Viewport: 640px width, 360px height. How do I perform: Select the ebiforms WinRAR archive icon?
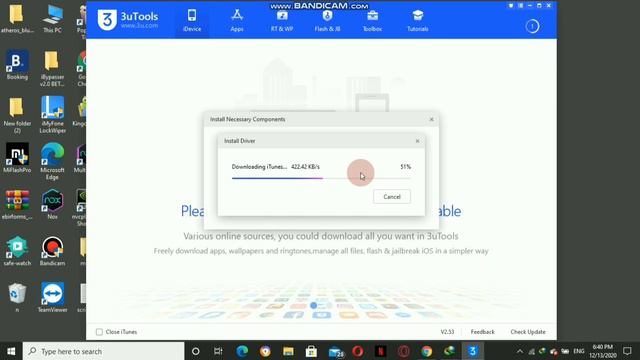(17, 205)
